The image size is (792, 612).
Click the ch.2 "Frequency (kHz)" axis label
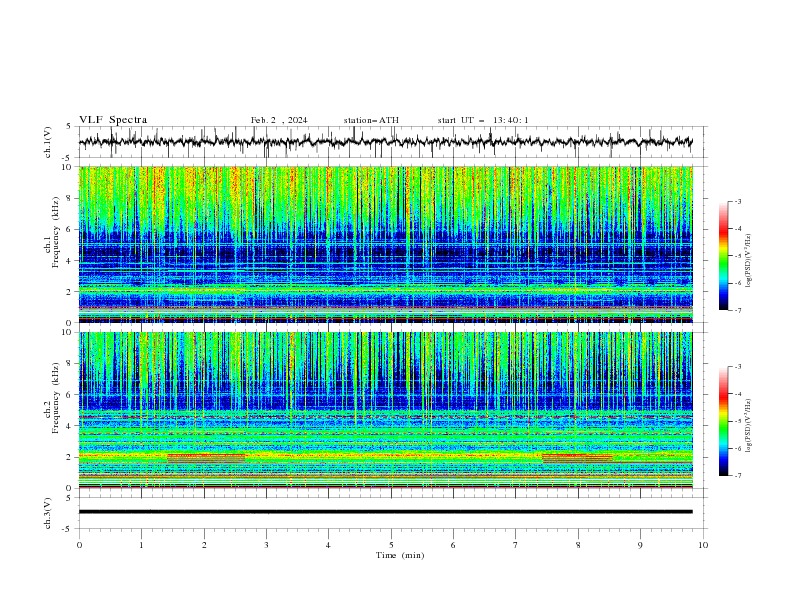tap(56, 398)
